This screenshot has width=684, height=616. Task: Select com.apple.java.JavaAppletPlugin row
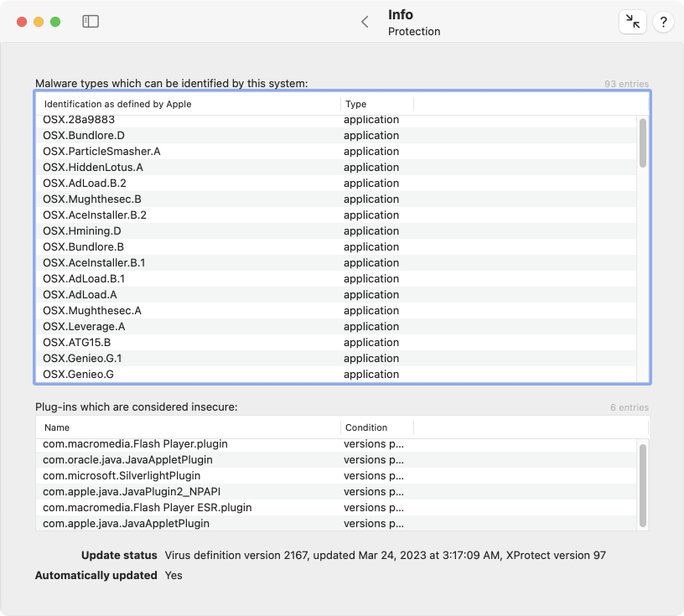tap(336, 523)
